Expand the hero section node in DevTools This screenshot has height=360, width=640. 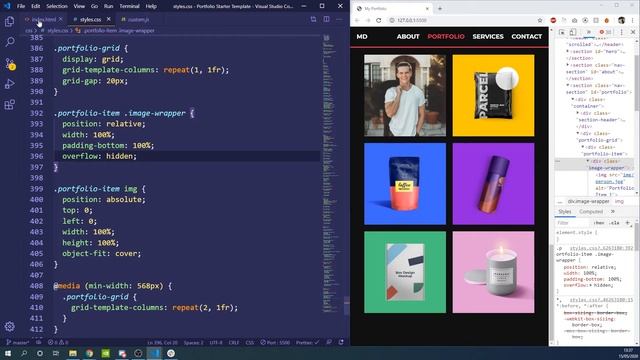(x=567, y=51)
